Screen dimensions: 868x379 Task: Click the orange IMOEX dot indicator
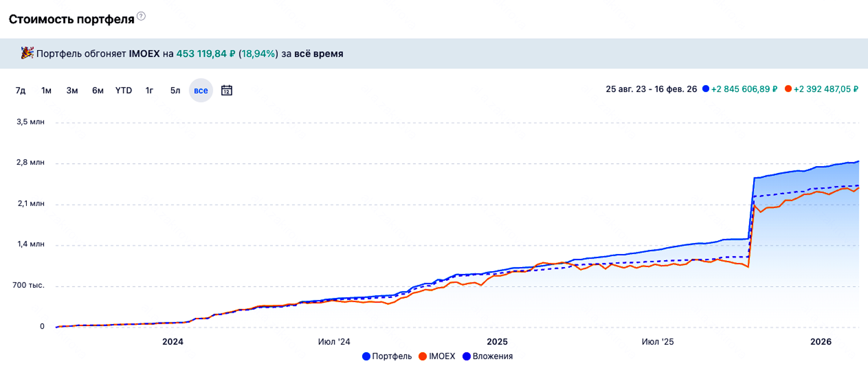tap(788, 89)
